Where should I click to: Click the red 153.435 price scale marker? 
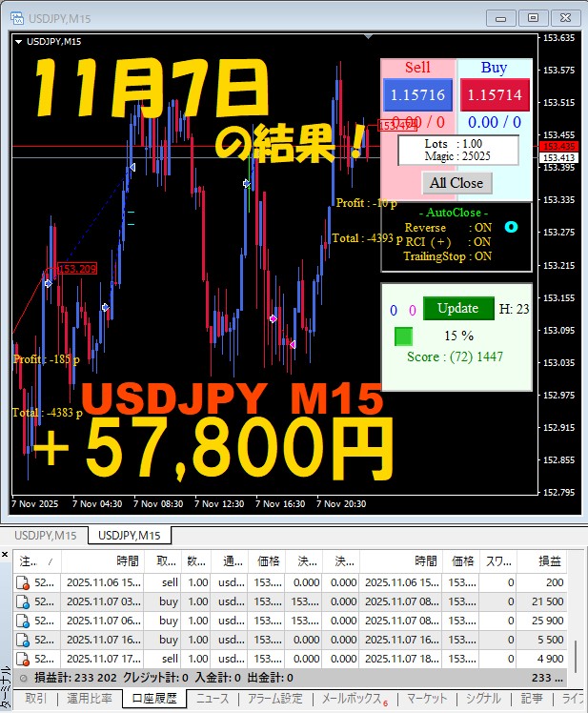[558, 147]
